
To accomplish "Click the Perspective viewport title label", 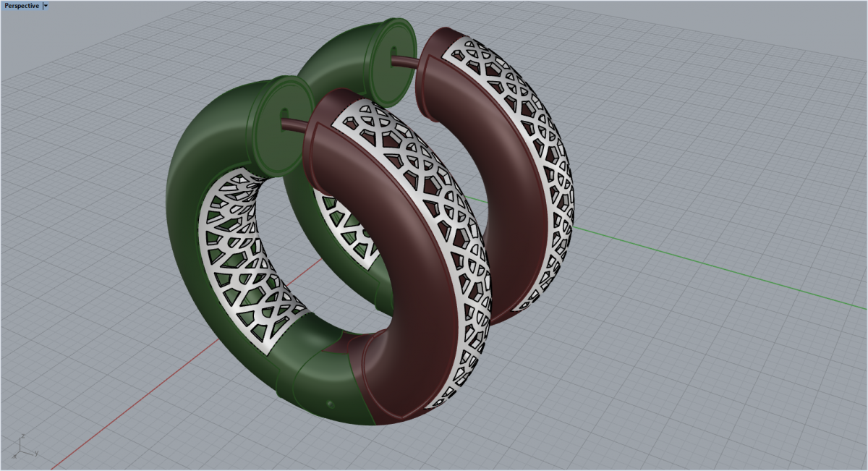I will (22, 6).
